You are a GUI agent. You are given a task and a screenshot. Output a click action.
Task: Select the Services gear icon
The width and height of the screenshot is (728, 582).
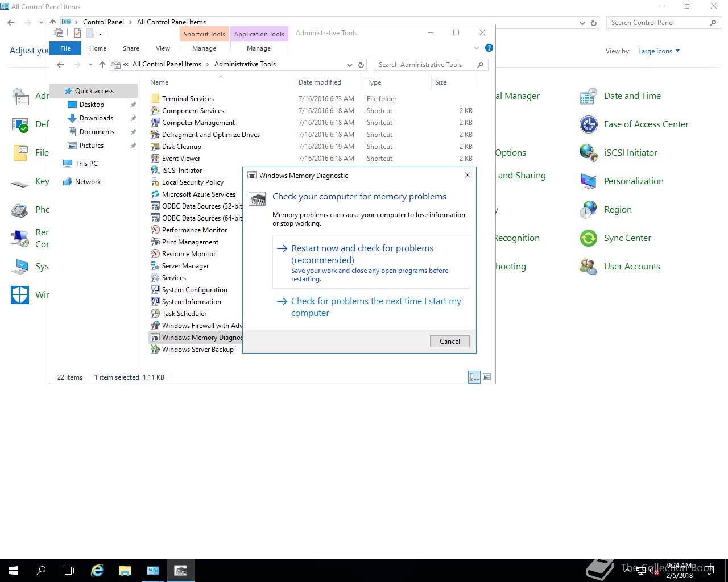pos(155,278)
